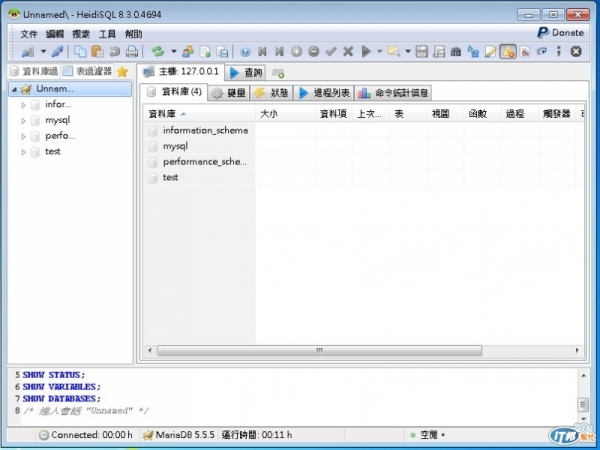
Task: Click the Print toolbar icon
Action: click(132, 51)
